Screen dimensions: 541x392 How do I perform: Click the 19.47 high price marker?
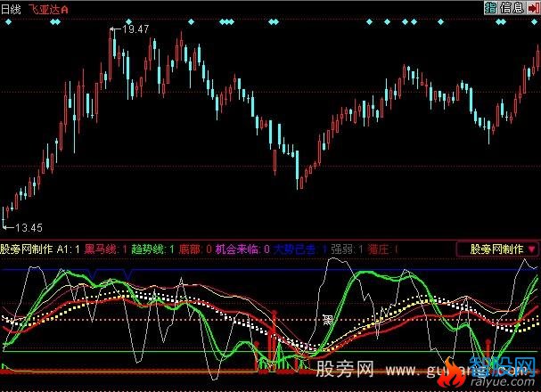135,29
